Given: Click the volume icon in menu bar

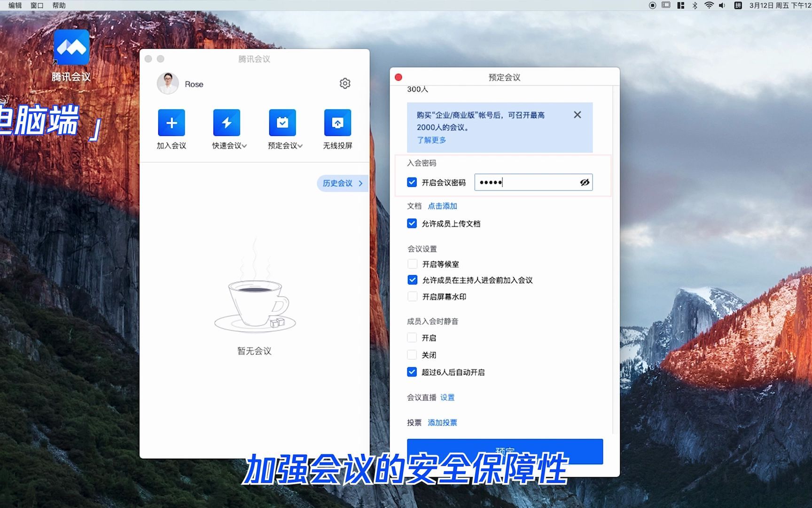Looking at the screenshot, I should point(722,5).
